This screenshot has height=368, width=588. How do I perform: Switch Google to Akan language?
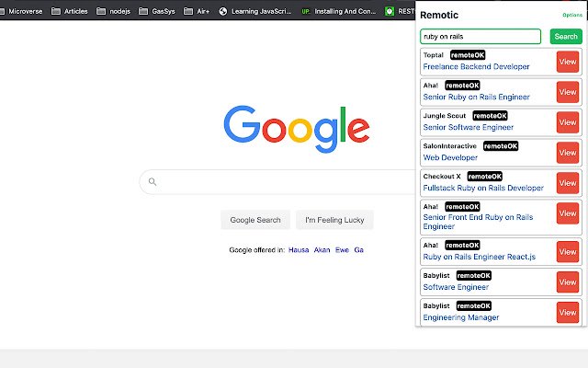322,250
